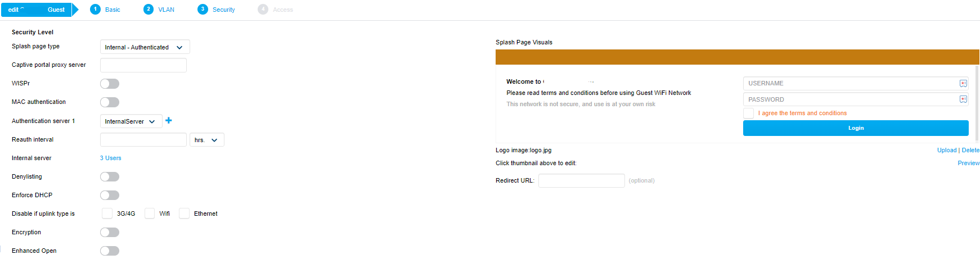The width and height of the screenshot is (980, 259).
Task: Open the hrs. reauth interval unit dropdown
Action: tap(207, 140)
